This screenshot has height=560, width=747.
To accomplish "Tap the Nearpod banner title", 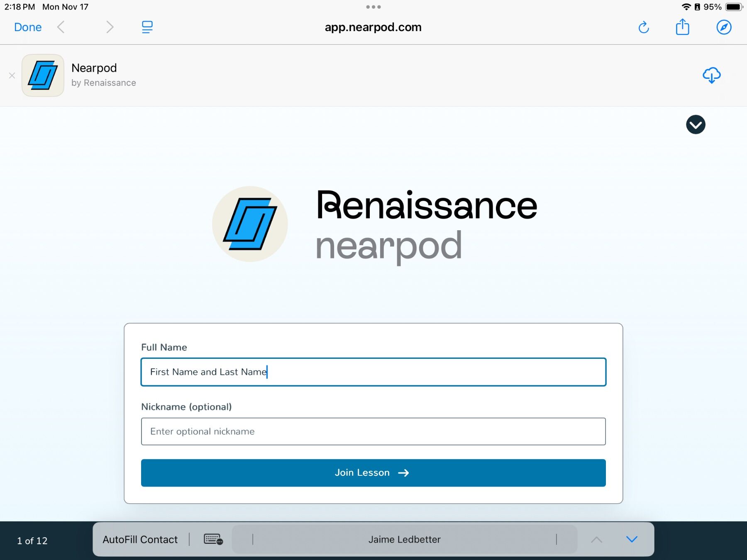I will pos(94,68).
